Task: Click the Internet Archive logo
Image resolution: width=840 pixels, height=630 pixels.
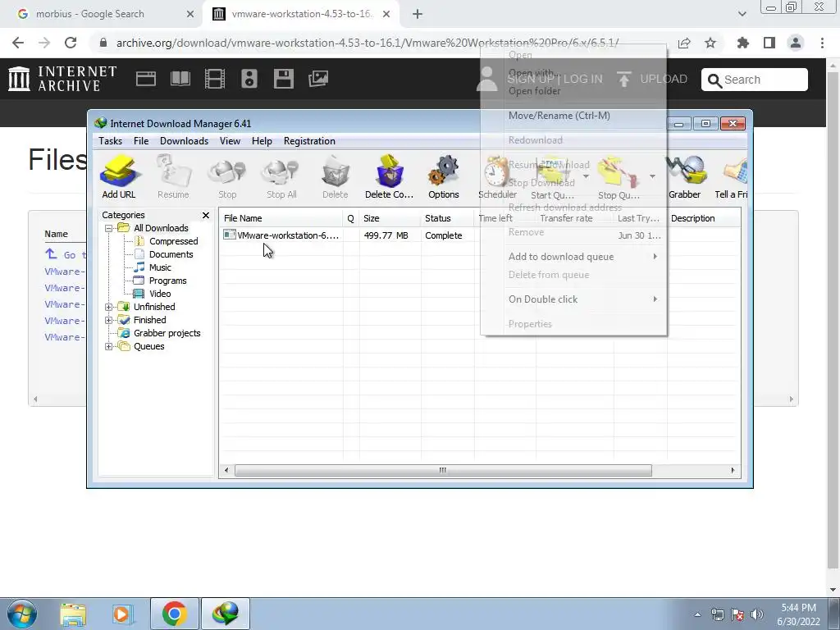Action: 62,79
